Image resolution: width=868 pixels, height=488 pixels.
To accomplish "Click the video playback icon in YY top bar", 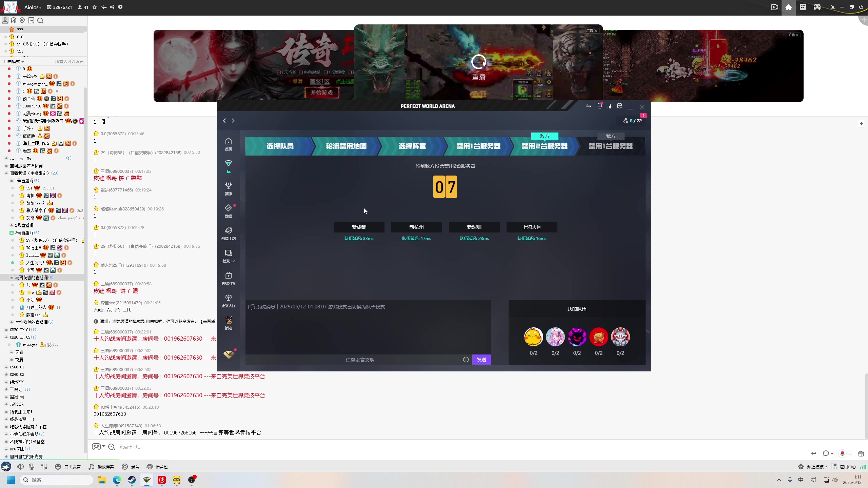I will click(x=774, y=7).
